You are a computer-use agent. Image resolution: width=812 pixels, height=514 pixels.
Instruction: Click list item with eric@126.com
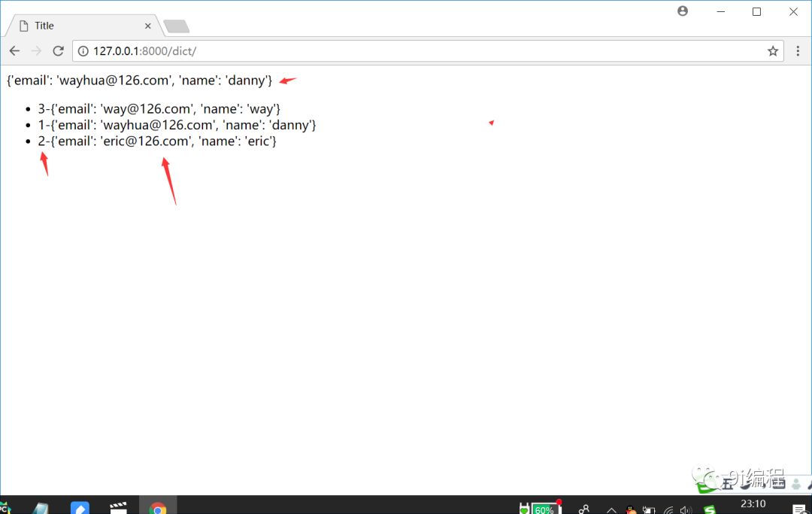click(x=157, y=141)
